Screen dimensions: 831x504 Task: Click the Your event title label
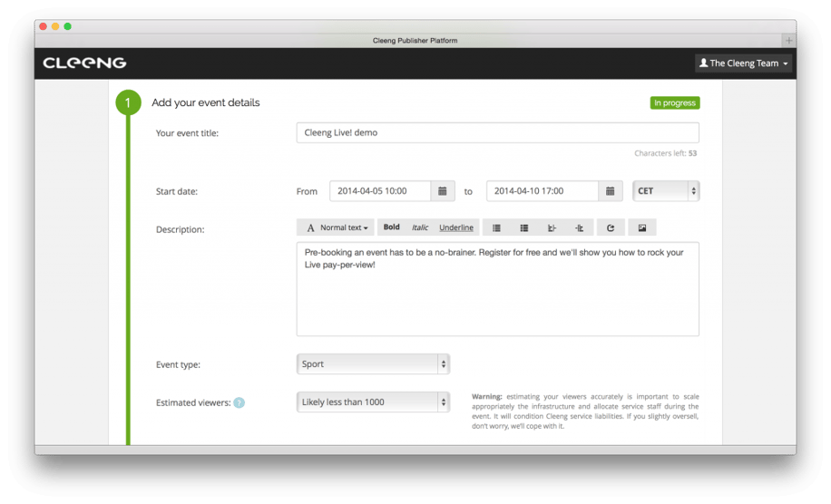pos(187,133)
